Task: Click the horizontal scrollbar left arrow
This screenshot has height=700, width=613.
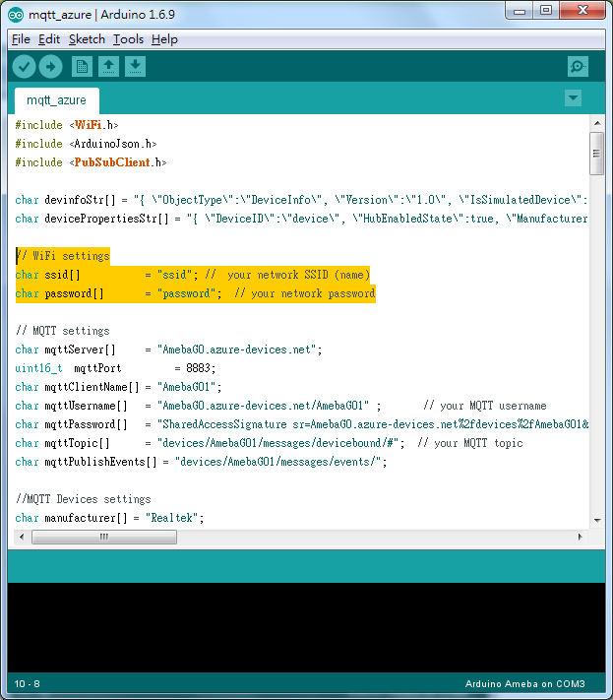Action: click(x=22, y=537)
